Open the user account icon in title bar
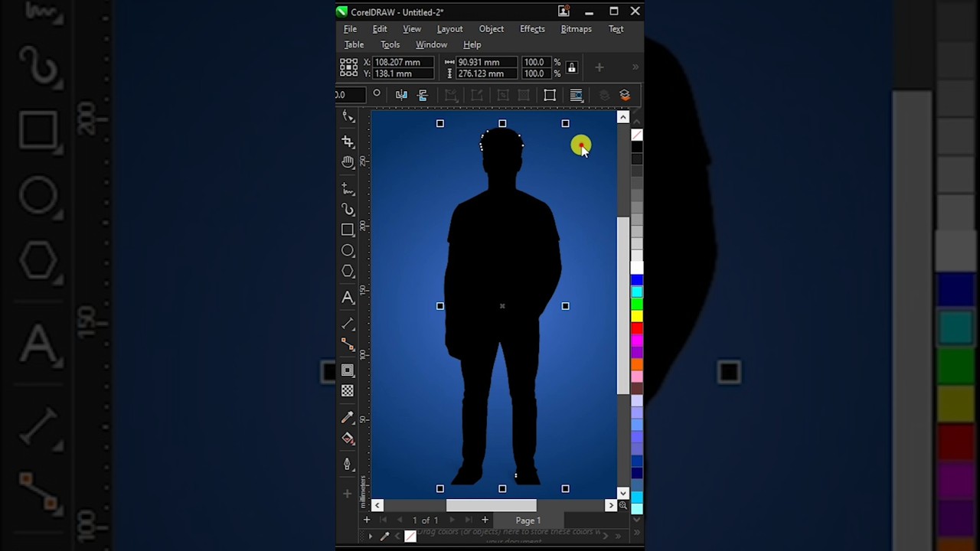The height and width of the screenshot is (551, 980). click(x=563, y=11)
